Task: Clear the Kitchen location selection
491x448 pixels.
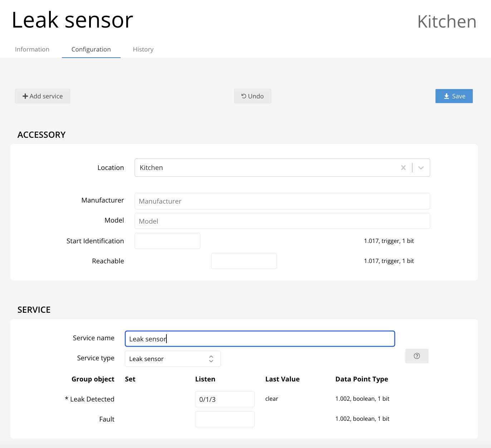Action: coord(403,168)
